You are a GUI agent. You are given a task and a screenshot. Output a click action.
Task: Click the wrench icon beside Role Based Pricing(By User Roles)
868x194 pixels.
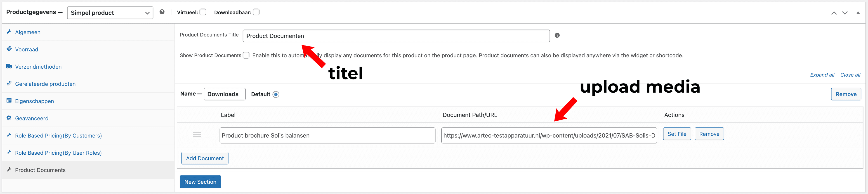(9, 152)
